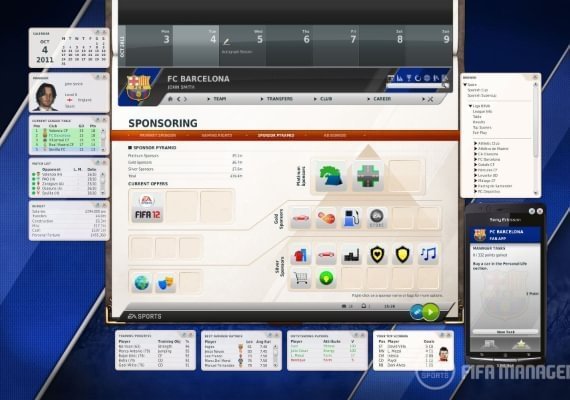Go back with the left arrow
The height and width of the screenshot is (400, 570).
pos(178,99)
